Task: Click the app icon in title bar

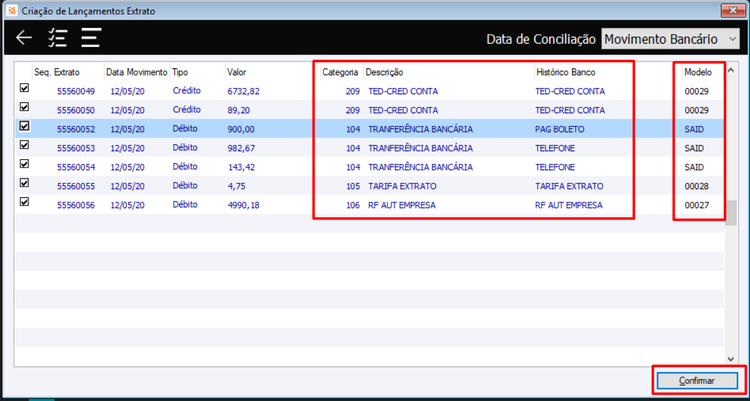Action: point(13,11)
